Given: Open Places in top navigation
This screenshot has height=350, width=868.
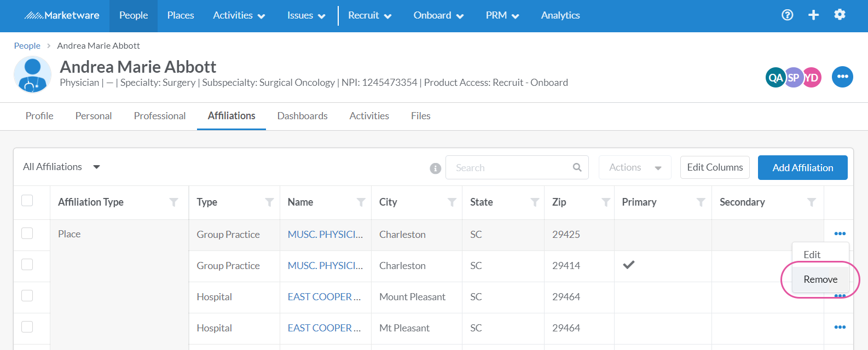Looking at the screenshot, I should coord(181,15).
